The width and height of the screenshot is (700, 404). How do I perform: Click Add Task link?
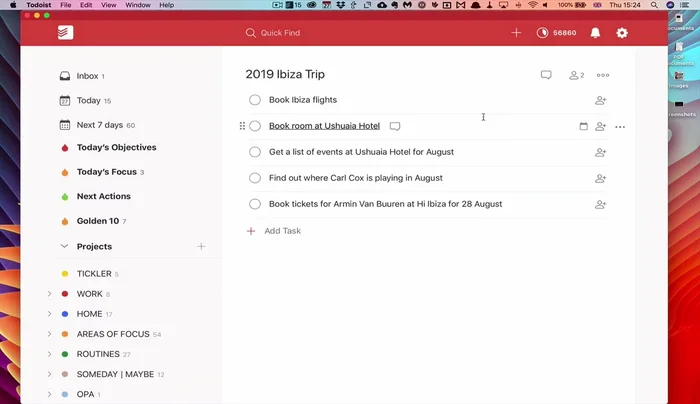(282, 231)
